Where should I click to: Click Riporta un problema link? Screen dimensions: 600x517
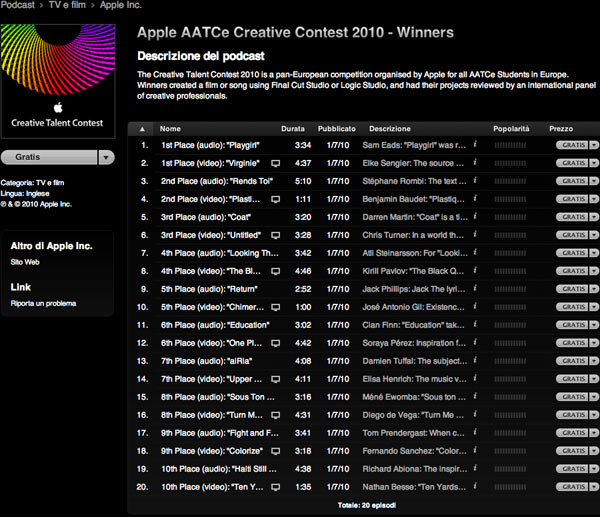pos(43,303)
